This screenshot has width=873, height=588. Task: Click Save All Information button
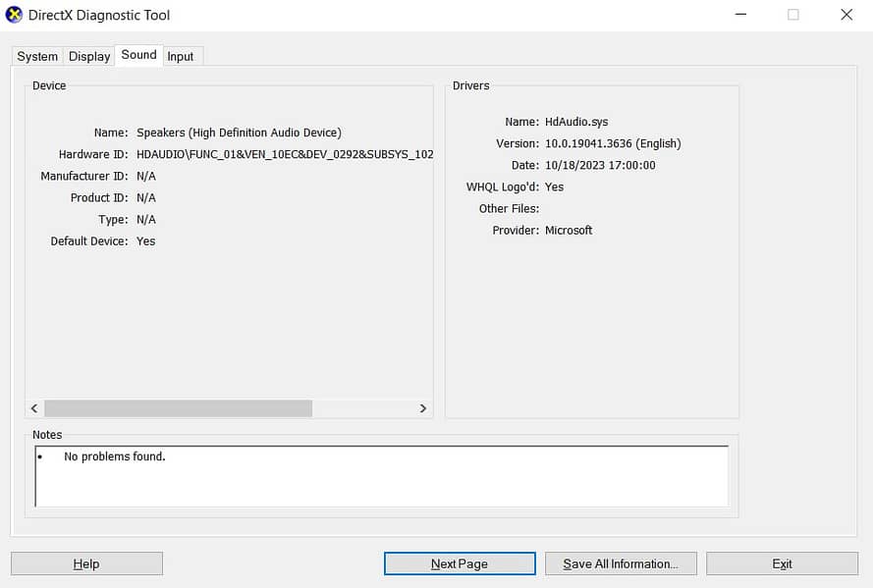[621, 563]
